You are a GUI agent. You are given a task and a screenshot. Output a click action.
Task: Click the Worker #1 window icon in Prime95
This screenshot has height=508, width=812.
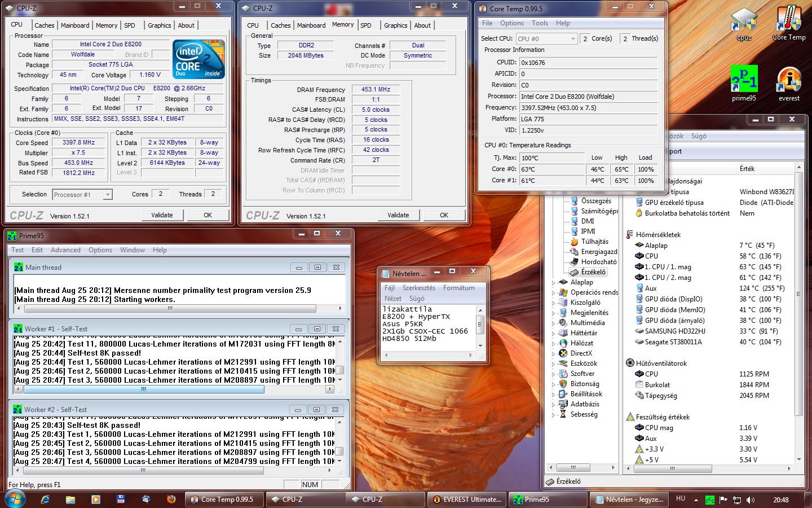(x=19, y=329)
